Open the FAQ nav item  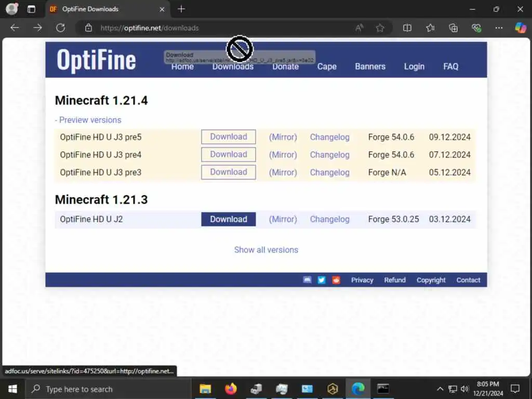(450, 66)
